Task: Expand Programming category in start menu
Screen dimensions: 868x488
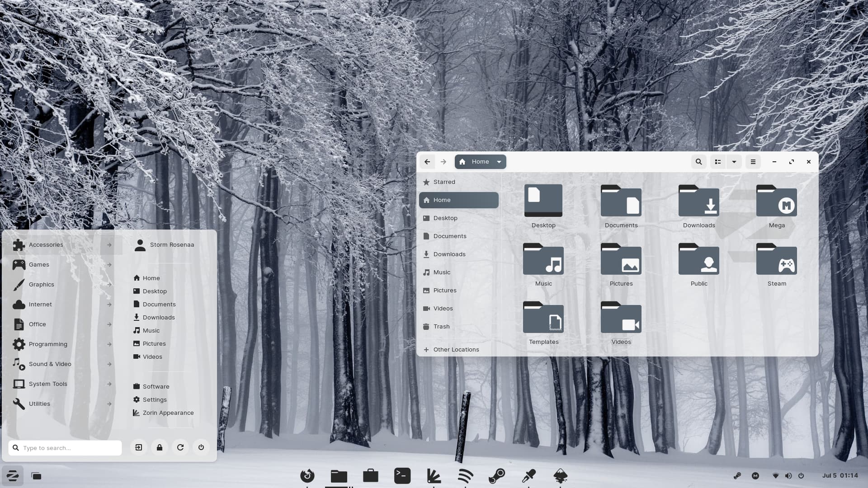Action: 62,344
